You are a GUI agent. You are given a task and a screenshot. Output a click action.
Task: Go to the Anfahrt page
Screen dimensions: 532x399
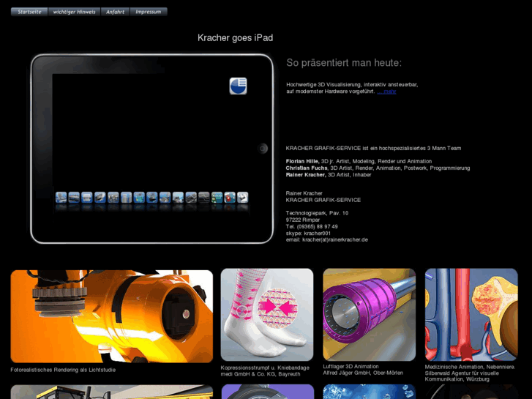[x=116, y=12]
